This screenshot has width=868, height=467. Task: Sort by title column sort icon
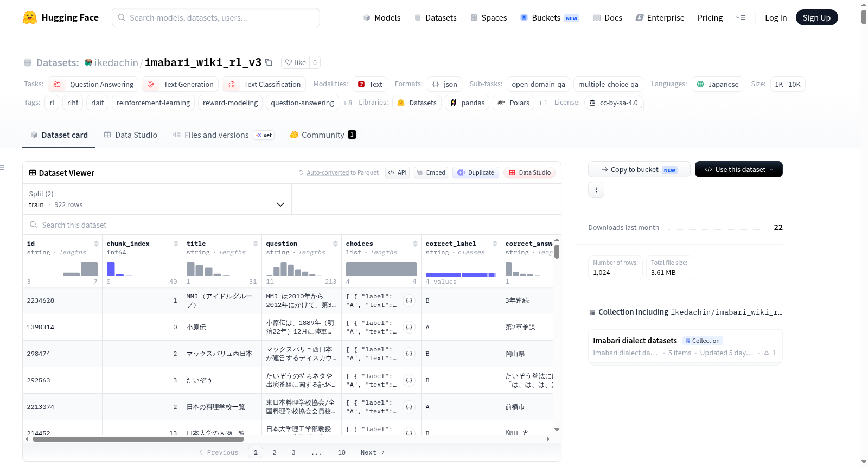pos(256,244)
